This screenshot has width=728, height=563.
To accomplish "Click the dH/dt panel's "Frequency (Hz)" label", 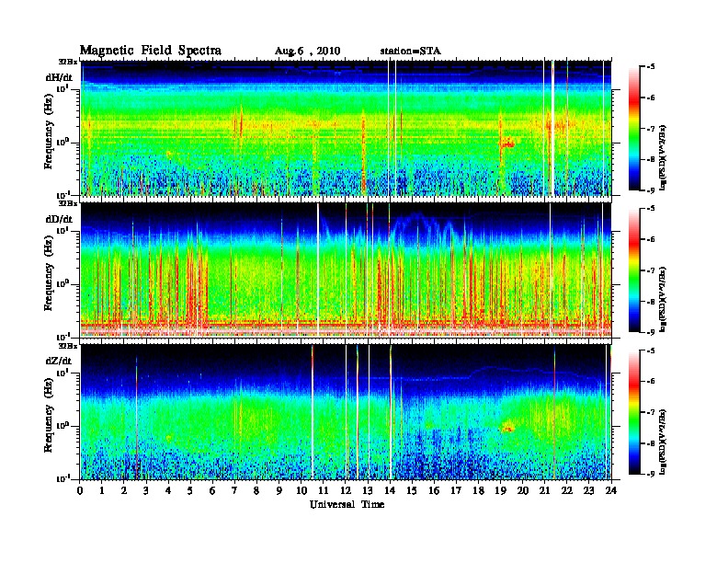I will pos(49,131).
